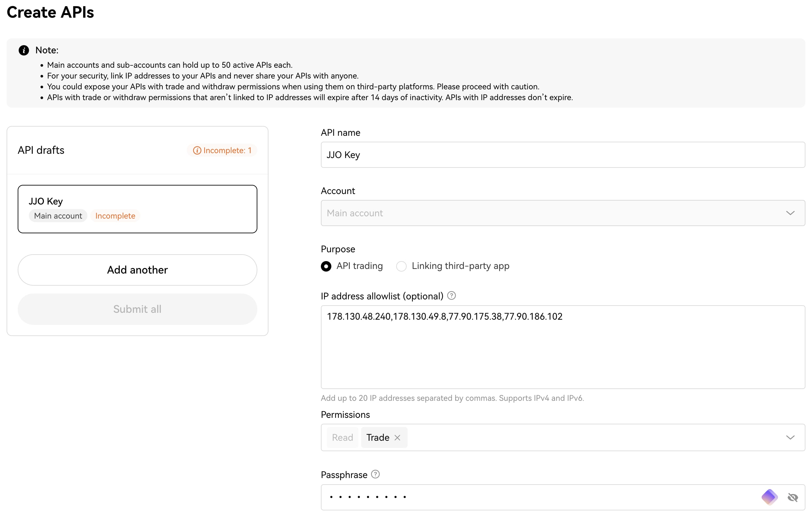The height and width of the screenshot is (515, 812).
Task: Click the Read permission tag
Action: (x=342, y=437)
